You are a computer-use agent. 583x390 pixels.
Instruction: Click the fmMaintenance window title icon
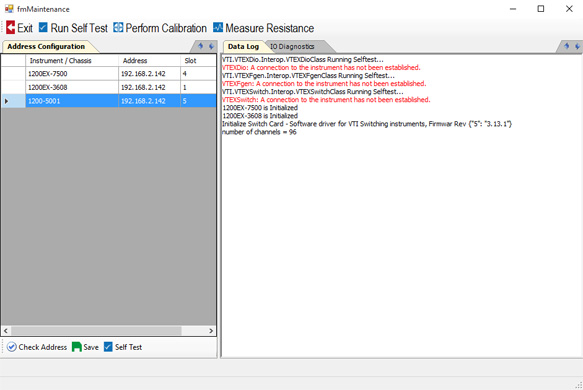(x=9, y=9)
